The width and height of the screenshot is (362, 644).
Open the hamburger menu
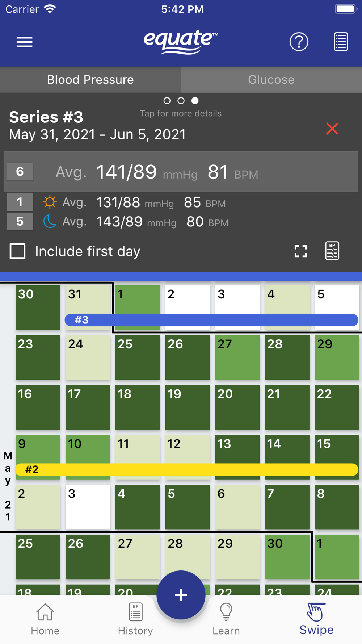tap(25, 42)
